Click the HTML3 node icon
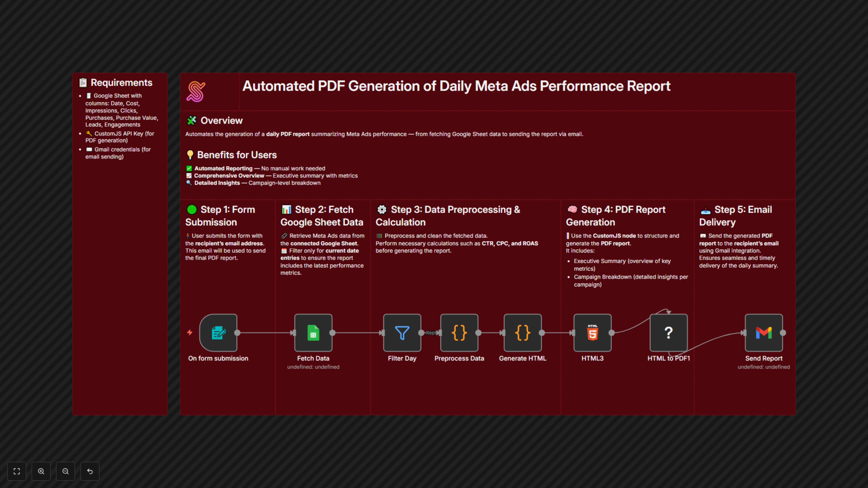Viewport: 868px width, 488px height. [592, 333]
